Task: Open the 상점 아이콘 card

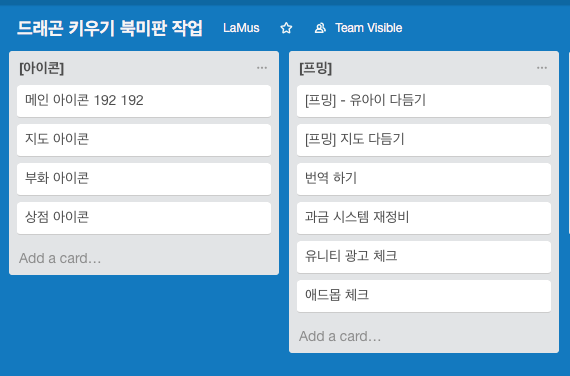Action: 144,217
